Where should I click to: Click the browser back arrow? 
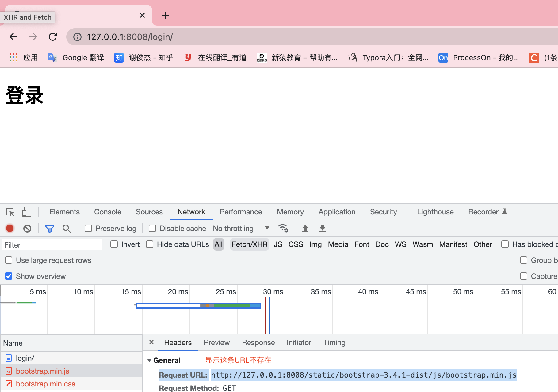point(13,37)
